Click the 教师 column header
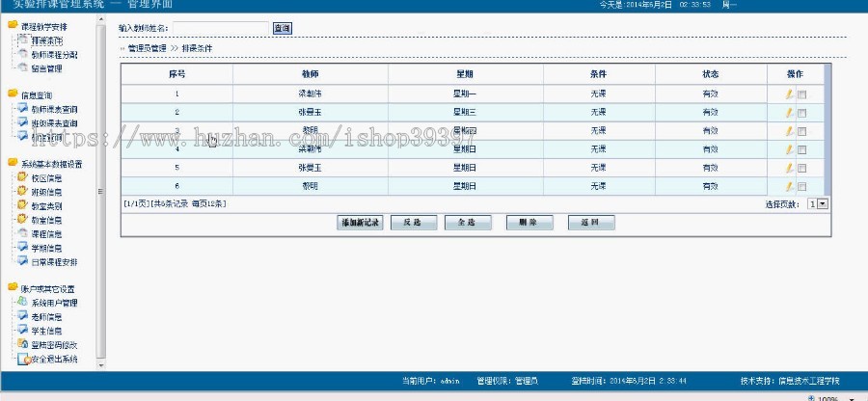The image size is (868, 401). (310, 74)
